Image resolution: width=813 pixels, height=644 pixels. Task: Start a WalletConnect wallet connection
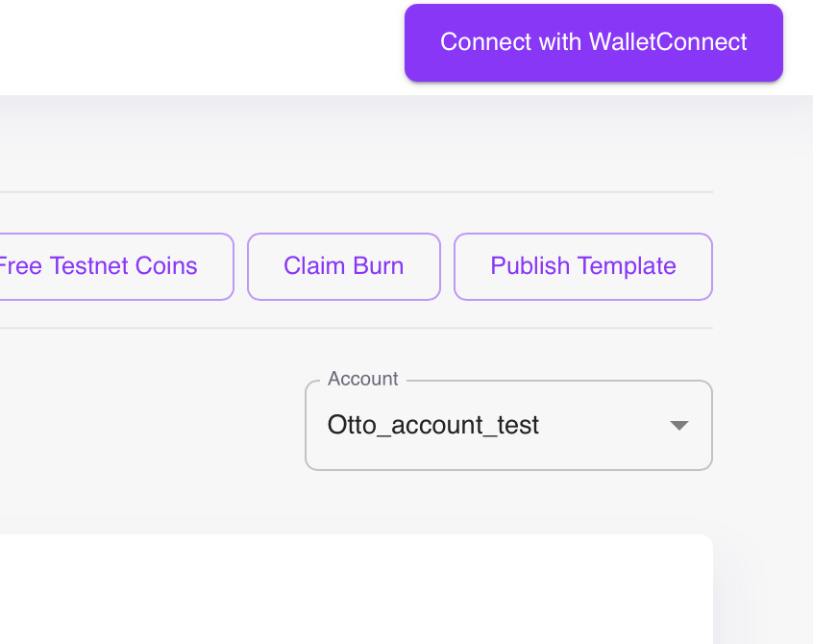click(594, 42)
